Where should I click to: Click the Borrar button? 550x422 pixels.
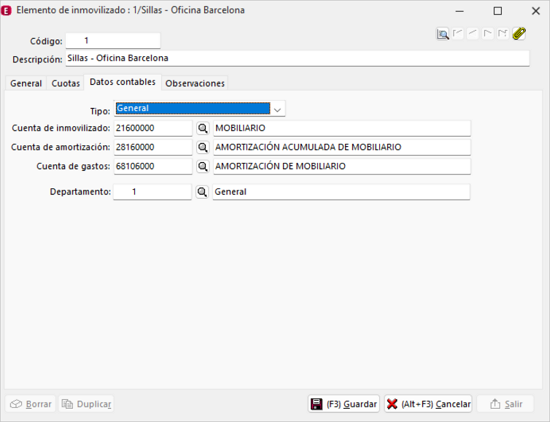point(31,404)
